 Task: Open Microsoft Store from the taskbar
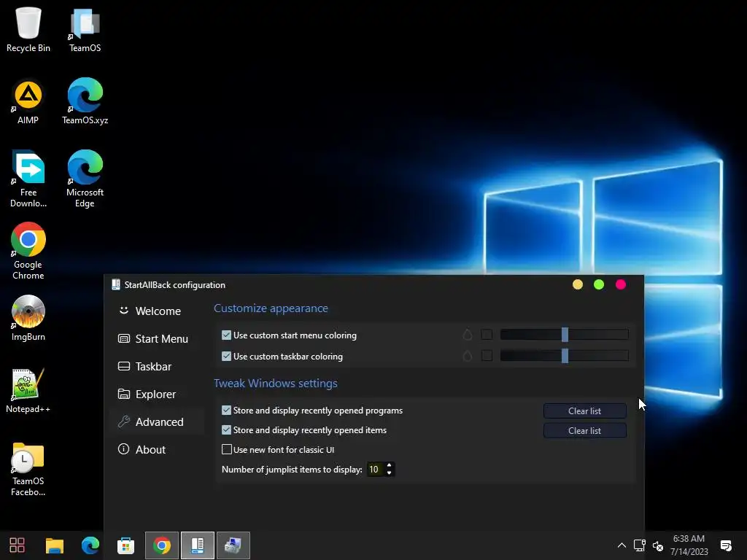(x=125, y=545)
